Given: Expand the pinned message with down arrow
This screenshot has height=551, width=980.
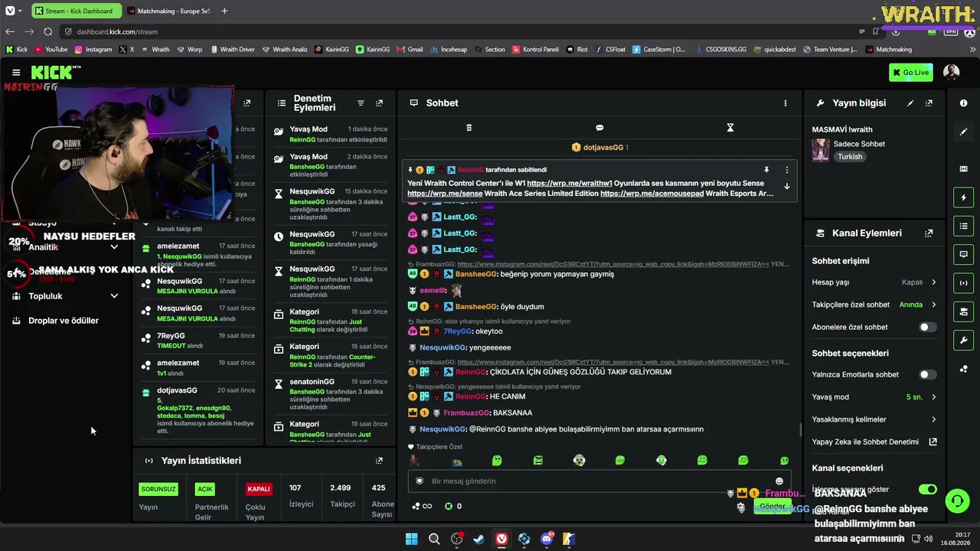Looking at the screenshot, I should [786, 186].
